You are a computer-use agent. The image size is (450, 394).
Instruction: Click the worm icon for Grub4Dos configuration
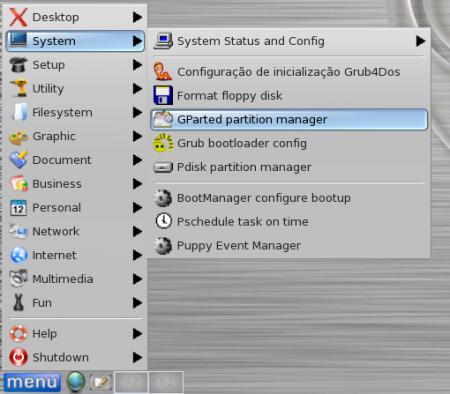pyautogui.click(x=163, y=72)
